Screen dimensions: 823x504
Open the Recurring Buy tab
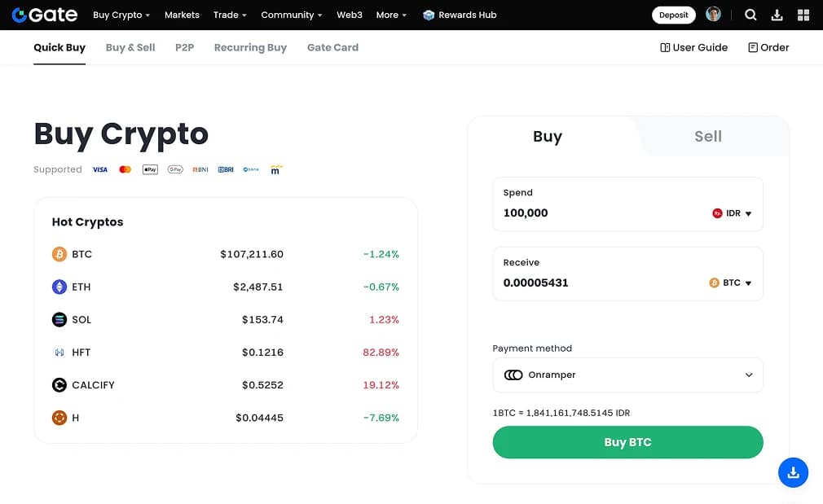pyautogui.click(x=249, y=47)
